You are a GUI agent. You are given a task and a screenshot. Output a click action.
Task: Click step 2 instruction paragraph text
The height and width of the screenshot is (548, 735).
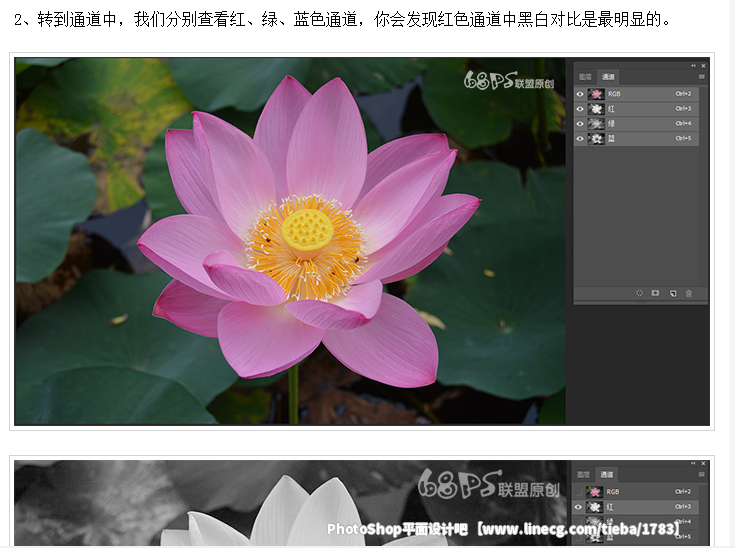coord(343,20)
